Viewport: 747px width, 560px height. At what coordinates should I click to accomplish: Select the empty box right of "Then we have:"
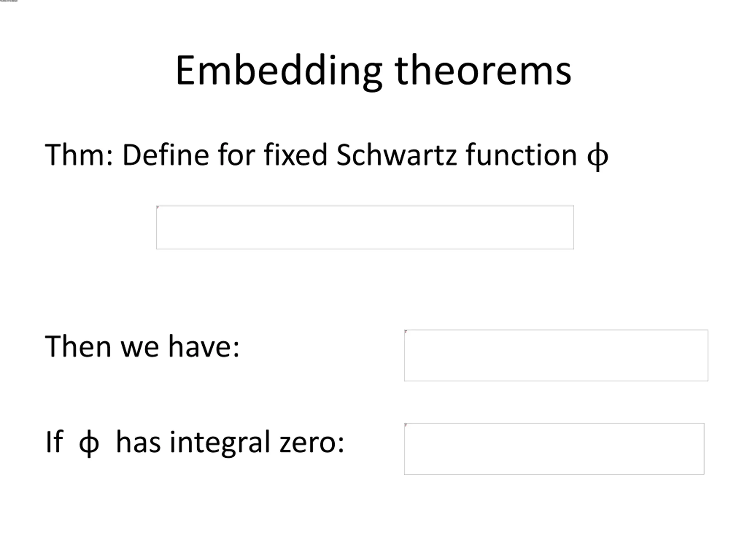pyautogui.click(x=556, y=356)
